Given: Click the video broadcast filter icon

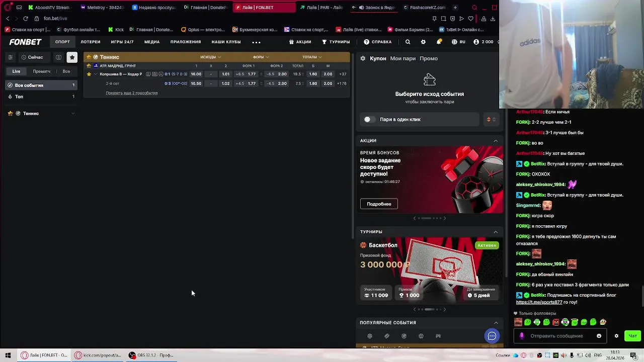Looking at the screenshot, I should click(x=58, y=57).
